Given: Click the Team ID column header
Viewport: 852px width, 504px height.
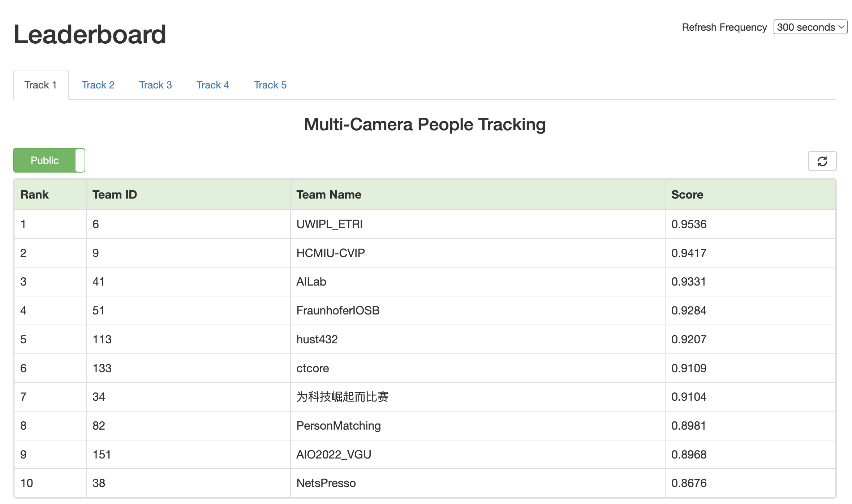Looking at the screenshot, I should point(115,195).
